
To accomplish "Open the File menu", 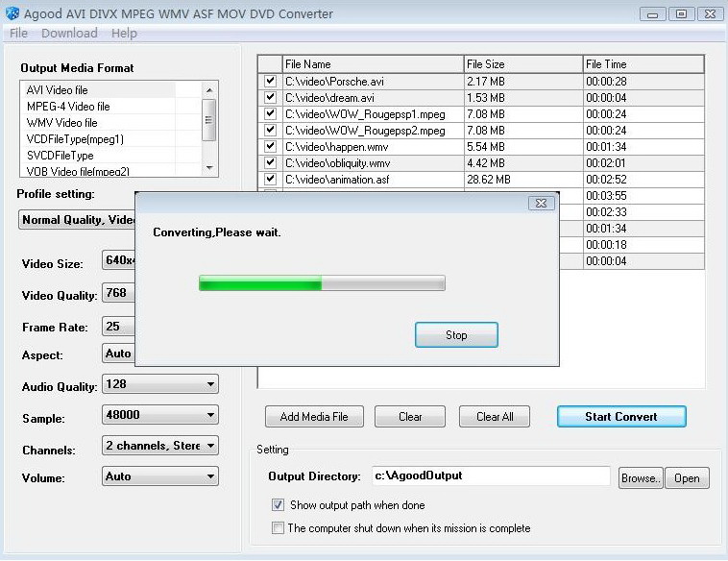I will coord(18,33).
